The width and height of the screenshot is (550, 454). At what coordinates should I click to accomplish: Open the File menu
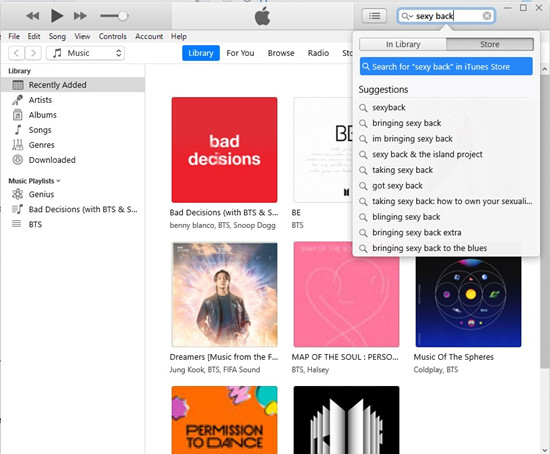pyautogui.click(x=14, y=36)
